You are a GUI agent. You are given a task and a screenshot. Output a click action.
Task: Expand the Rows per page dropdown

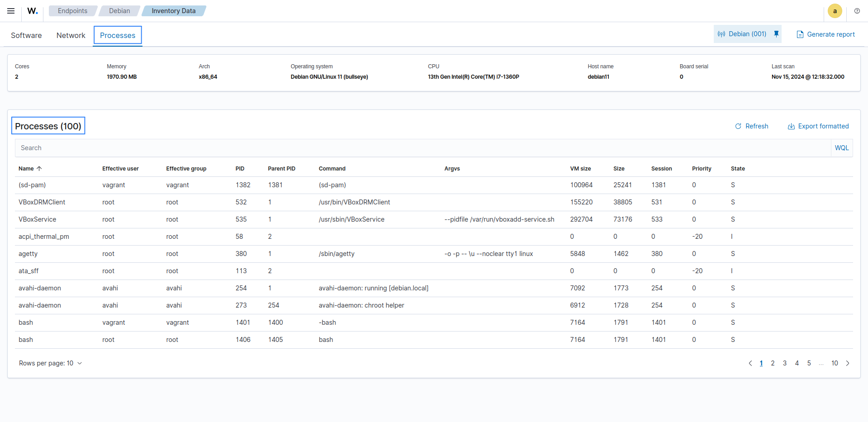(50, 363)
